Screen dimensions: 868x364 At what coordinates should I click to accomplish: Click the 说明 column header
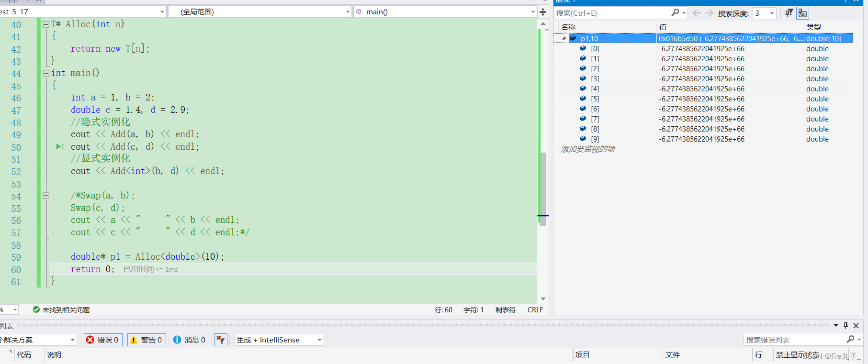click(54, 355)
